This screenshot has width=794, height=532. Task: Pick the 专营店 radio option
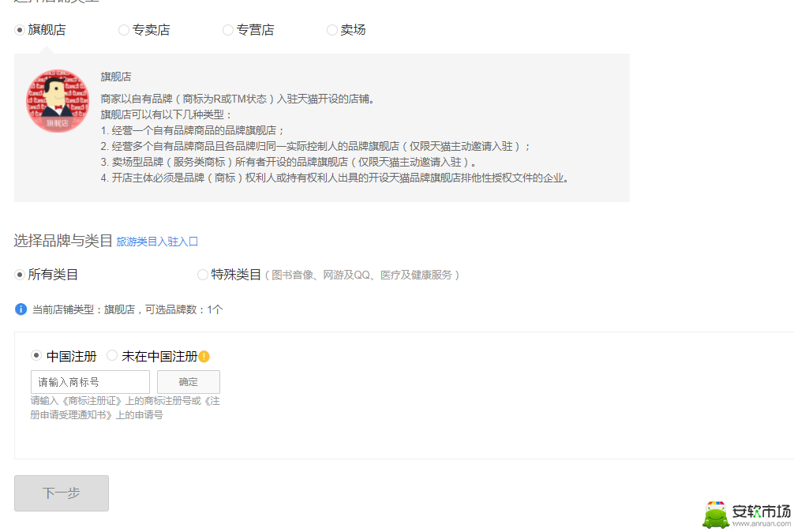click(228, 30)
